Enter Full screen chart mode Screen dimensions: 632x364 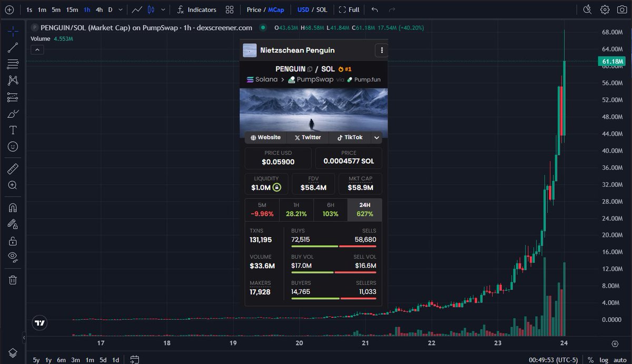pyautogui.click(x=349, y=9)
